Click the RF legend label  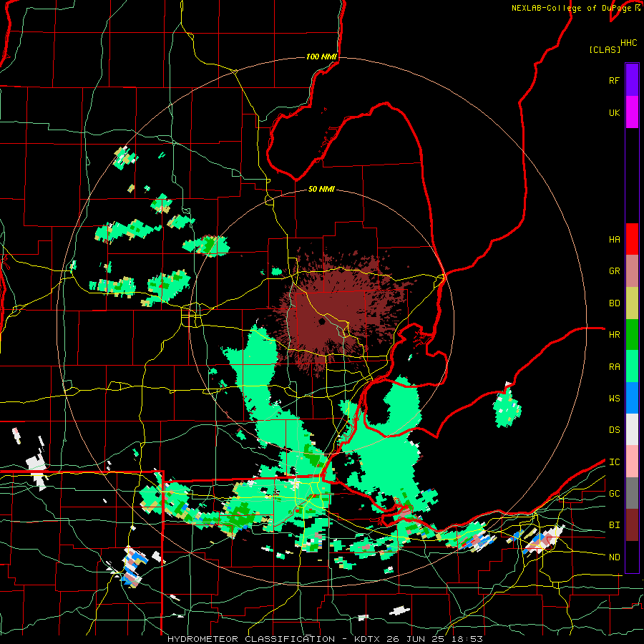(614, 80)
